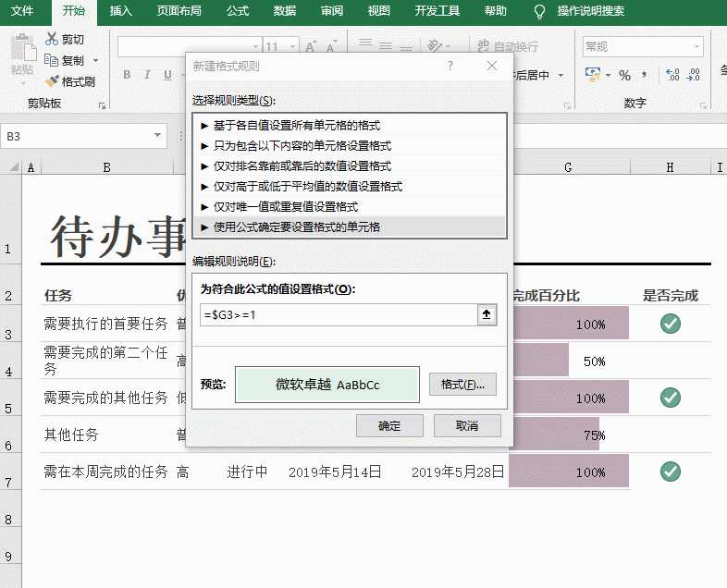The image size is (727, 588).
Task: Decrease font size with smaller A icon
Action: pos(331,46)
